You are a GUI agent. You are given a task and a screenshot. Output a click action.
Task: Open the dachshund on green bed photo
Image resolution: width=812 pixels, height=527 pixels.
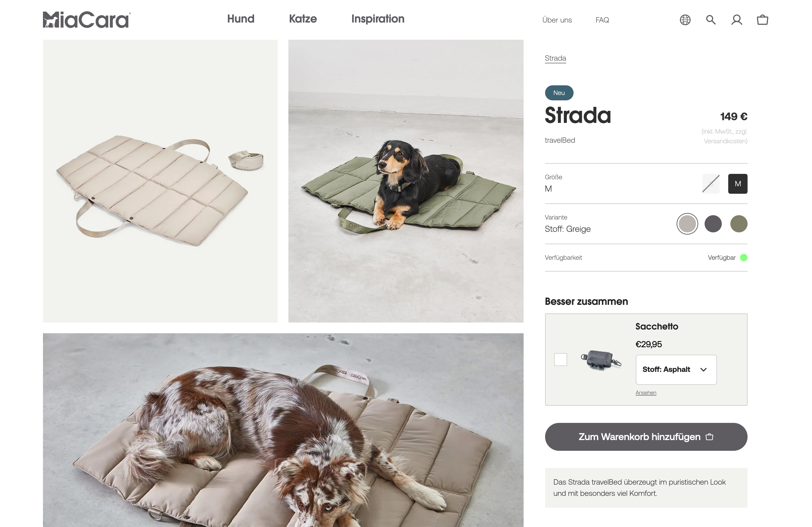coord(406,181)
